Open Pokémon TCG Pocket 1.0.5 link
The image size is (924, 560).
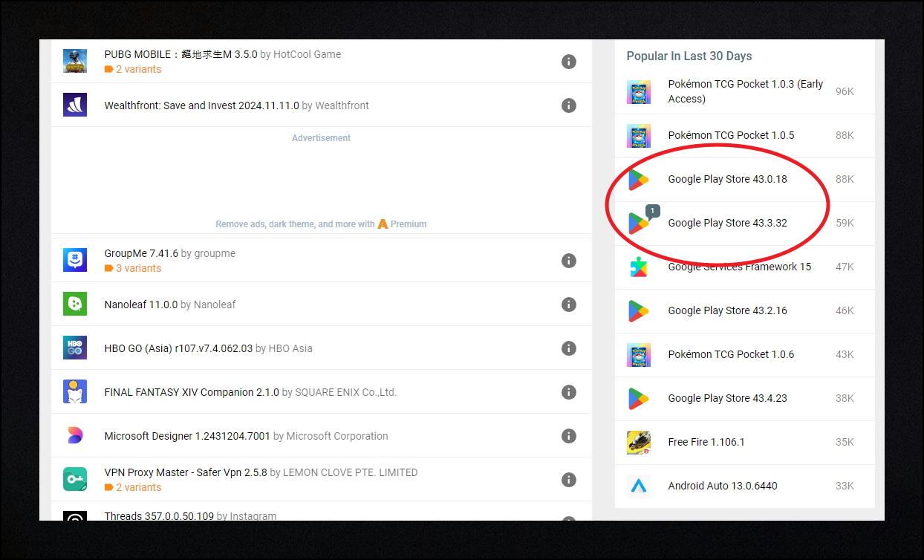(x=731, y=135)
